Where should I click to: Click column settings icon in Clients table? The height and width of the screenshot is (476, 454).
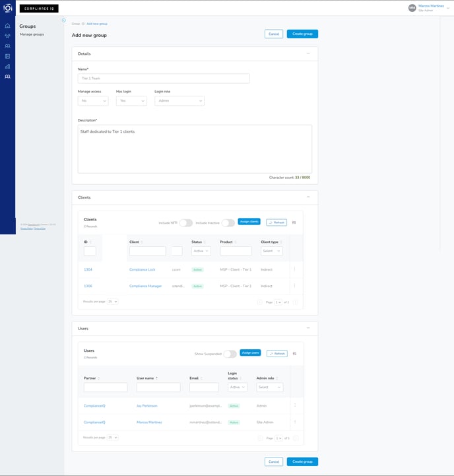pos(294,222)
